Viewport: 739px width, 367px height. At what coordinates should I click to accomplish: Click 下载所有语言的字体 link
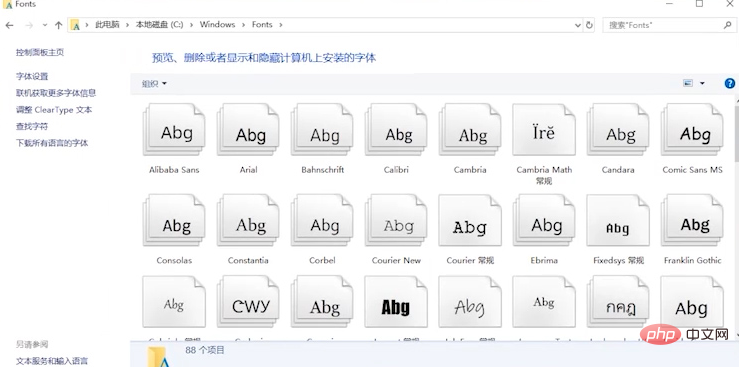pos(52,143)
